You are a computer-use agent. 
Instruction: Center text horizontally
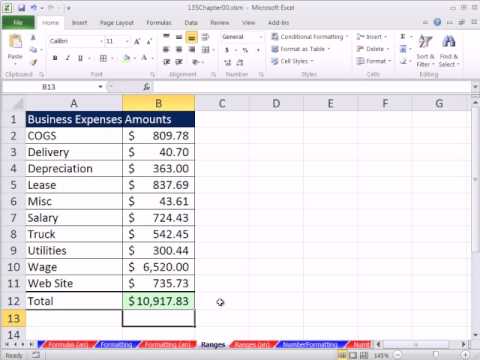(x=179, y=50)
